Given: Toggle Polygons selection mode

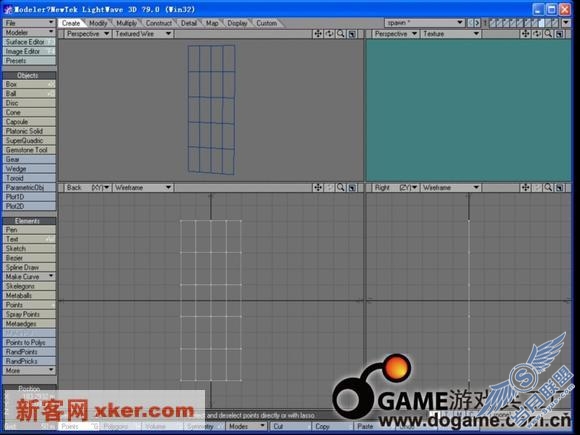Looking at the screenshot, I should tap(116, 426).
